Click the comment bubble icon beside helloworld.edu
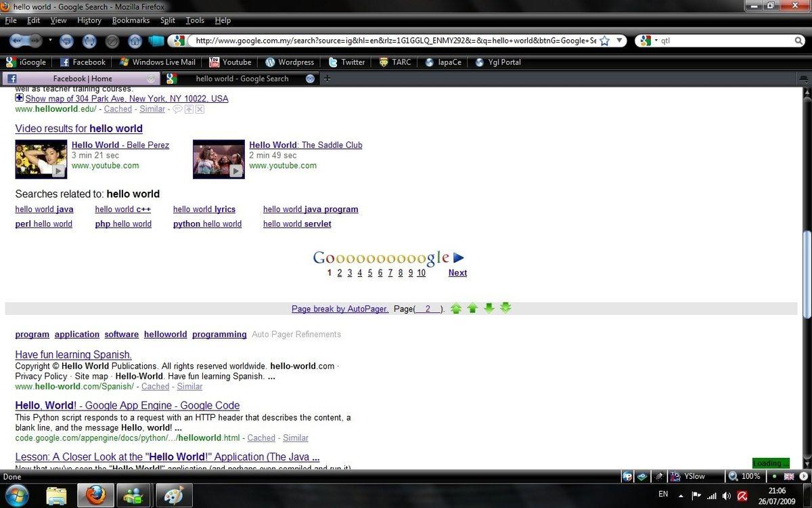The image size is (812, 508). click(x=177, y=109)
